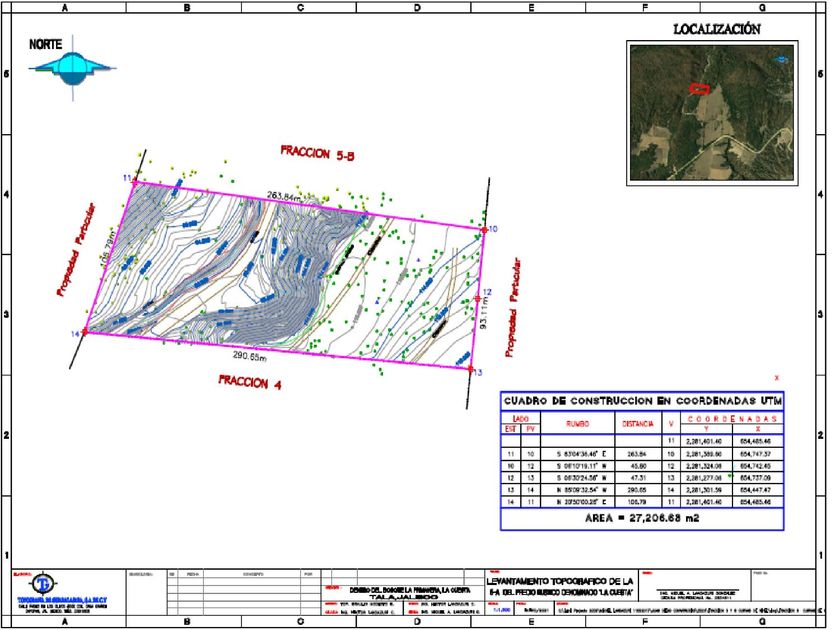The image size is (840, 630).
Task: Open the Localización satellite thumbnail
Action: pos(710,113)
